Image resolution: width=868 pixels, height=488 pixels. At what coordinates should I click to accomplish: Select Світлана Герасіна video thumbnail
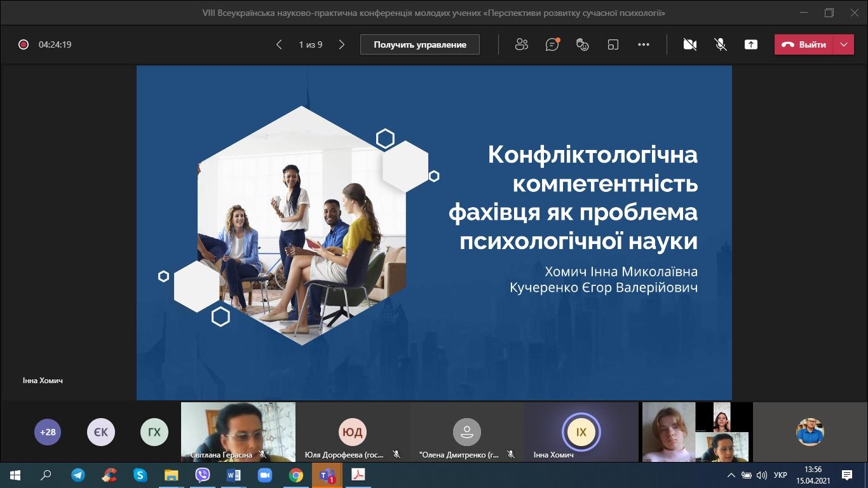tap(238, 431)
